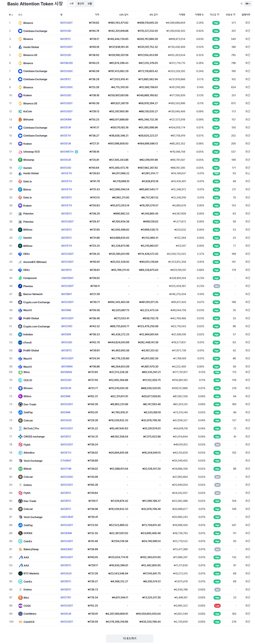
Task: Sort by the 가격 column header
Action: tap(97, 15)
